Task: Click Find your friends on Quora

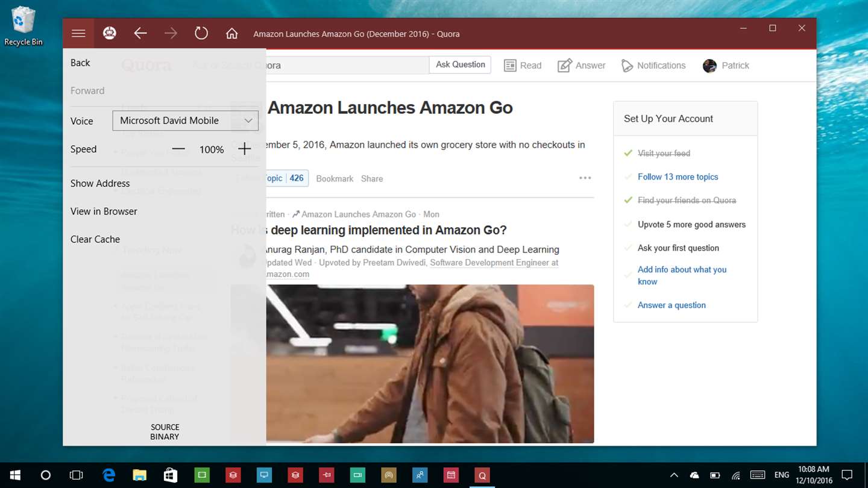Action: (687, 200)
